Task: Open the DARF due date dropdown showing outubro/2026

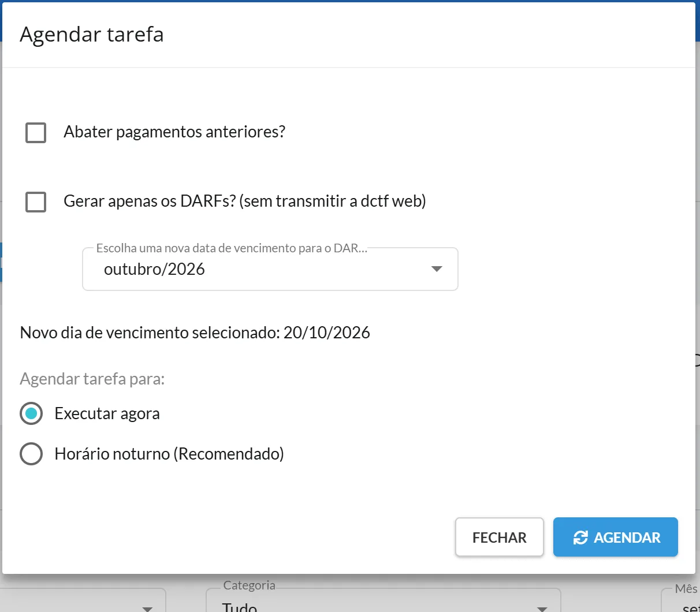Action: tap(270, 269)
